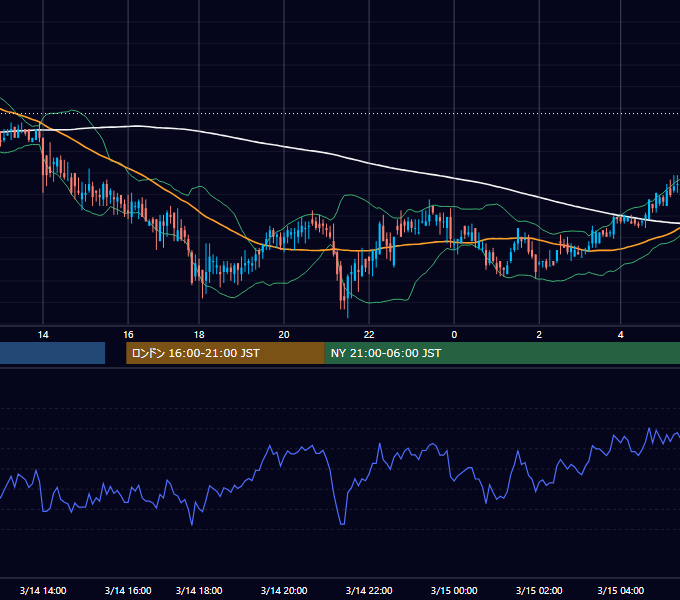680x600 pixels.
Task: Click the 22 hour label on price chart axis
Action: [x=369, y=335]
